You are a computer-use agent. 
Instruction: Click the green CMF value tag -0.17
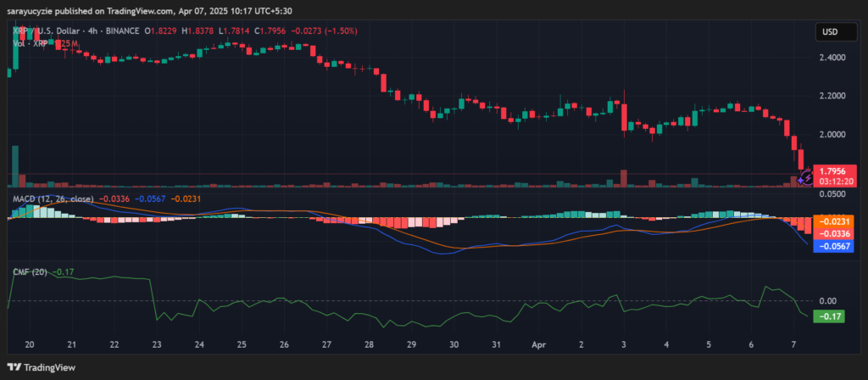pyautogui.click(x=826, y=316)
